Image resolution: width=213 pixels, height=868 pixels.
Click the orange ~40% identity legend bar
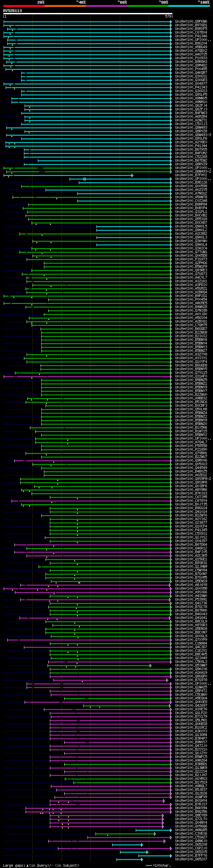65,6
